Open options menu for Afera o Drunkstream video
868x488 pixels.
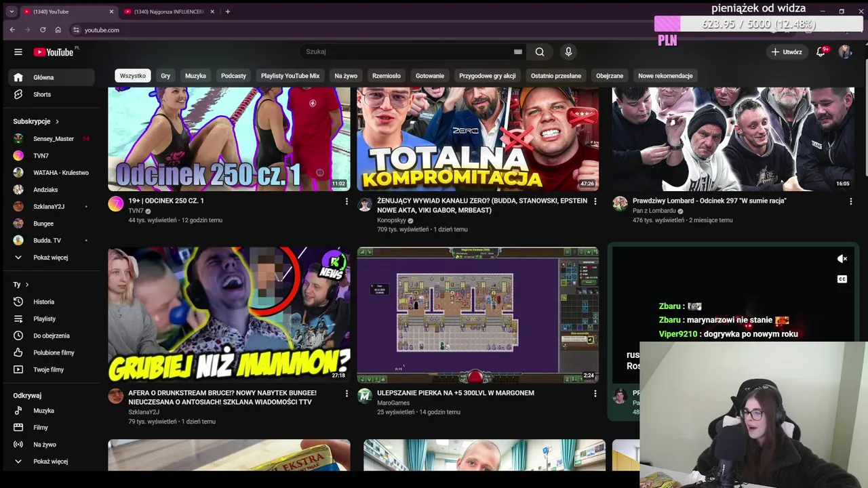click(347, 393)
